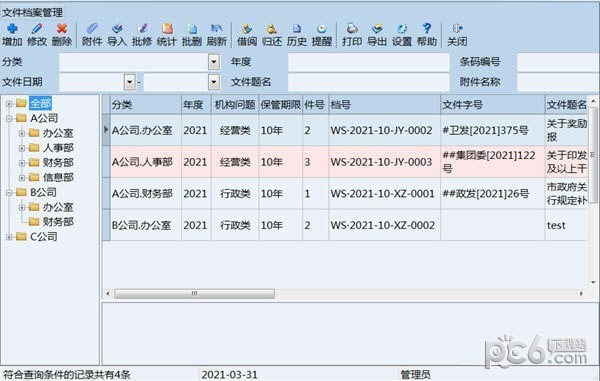Image resolution: width=600 pixels, height=381 pixels.
Task: Collapse the A公司 tree node
Action: (x=9, y=119)
